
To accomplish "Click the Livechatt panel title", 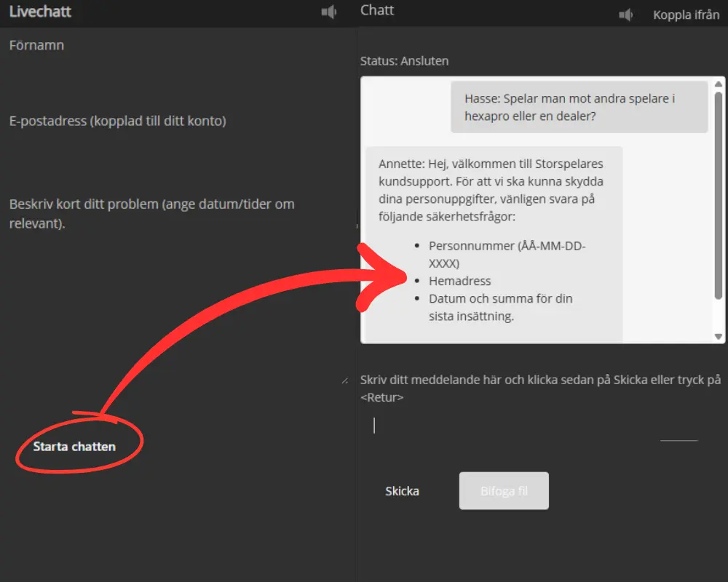I will coord(40,12).
